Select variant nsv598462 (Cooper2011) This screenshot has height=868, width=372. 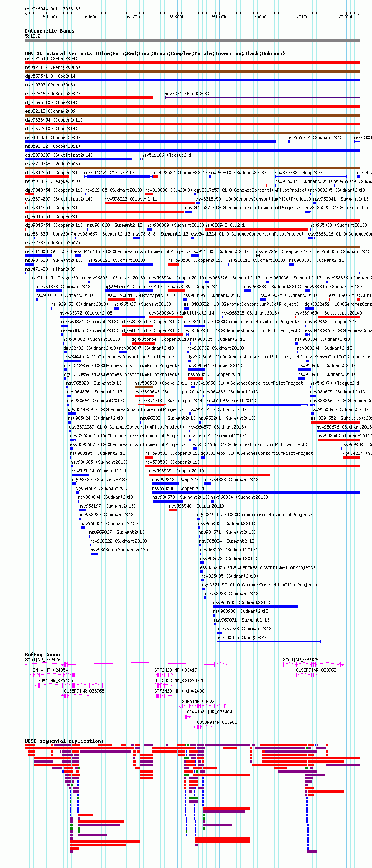pyautogui.click(x=52, y=147)
